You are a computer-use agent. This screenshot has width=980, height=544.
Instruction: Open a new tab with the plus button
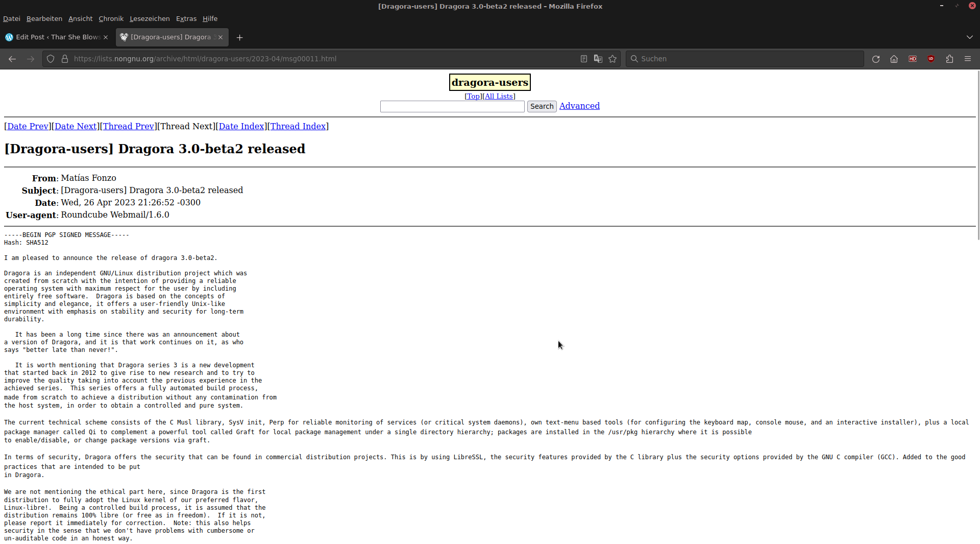click(239, 37)
